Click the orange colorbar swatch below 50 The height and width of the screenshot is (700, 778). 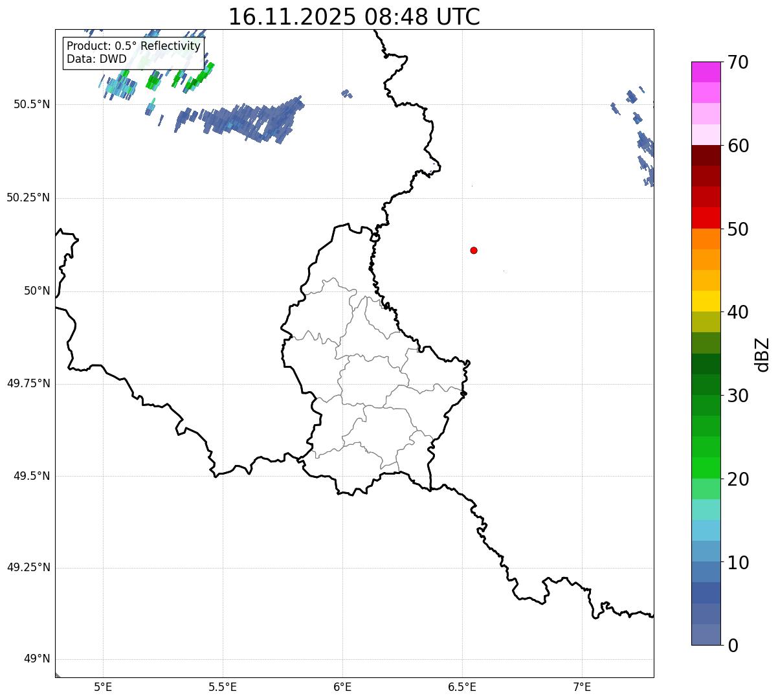[x=706, y=239]
